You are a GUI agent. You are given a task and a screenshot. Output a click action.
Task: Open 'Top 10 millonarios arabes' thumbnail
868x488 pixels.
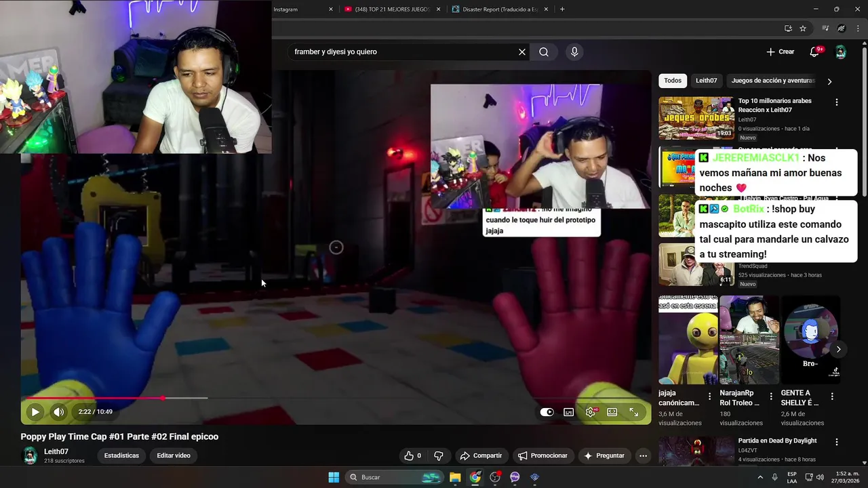pyautogui.click(x=696, y=118)
